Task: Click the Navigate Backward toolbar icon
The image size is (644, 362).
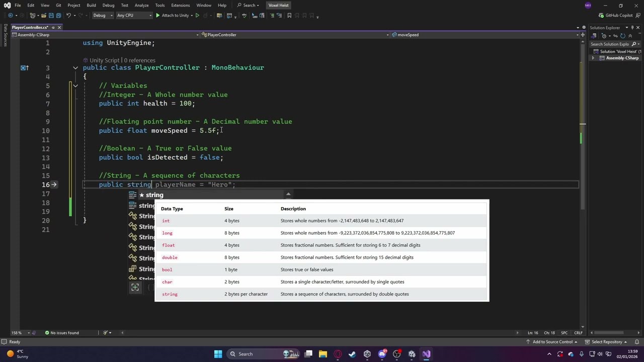Action: (x=11, y=16)
